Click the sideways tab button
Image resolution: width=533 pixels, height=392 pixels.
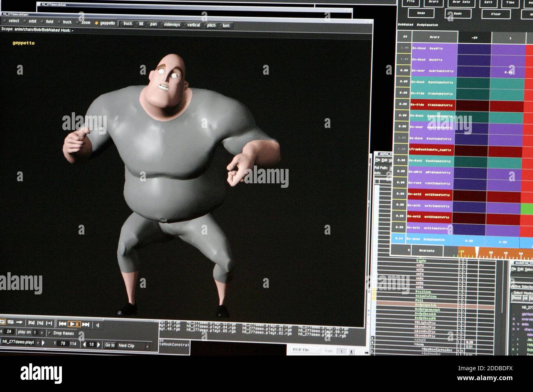pos(172,25)
